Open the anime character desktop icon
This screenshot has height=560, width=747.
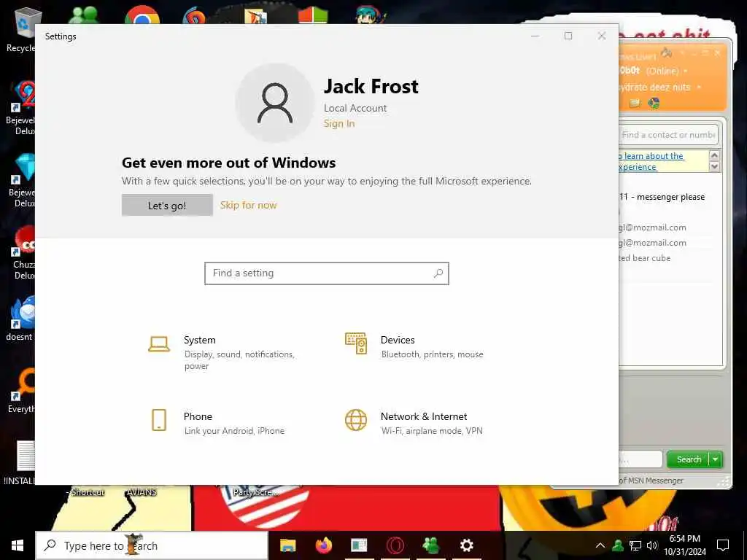click(370, 15)
